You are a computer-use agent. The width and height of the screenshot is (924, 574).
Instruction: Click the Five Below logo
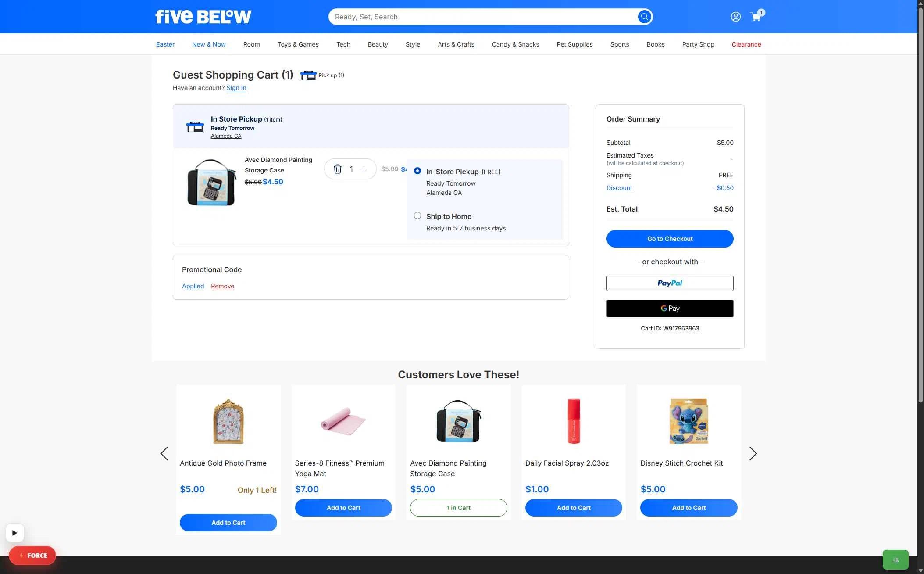coord(203,17)
